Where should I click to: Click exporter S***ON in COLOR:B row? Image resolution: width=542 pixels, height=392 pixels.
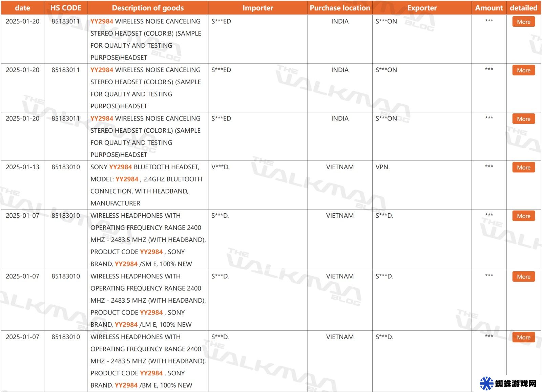386,21
